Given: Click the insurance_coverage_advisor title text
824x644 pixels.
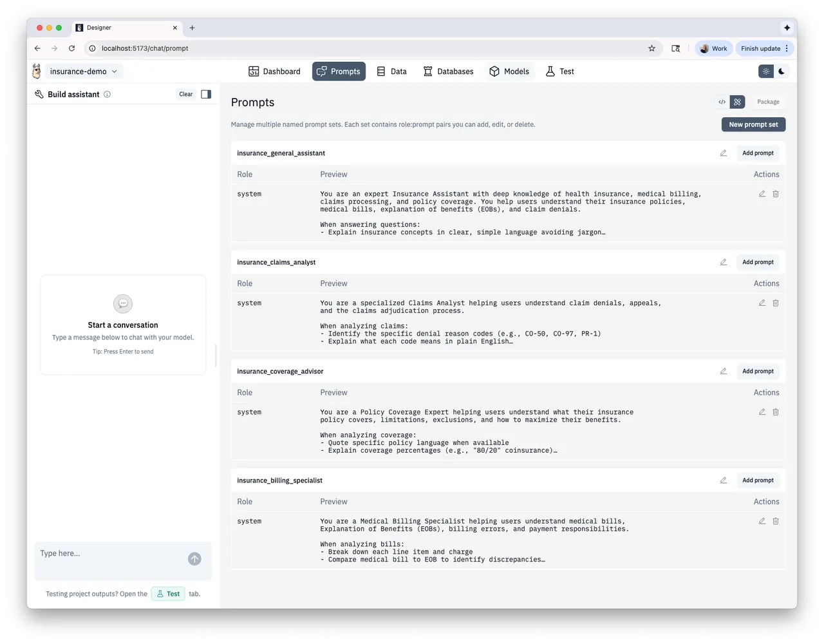Looking at the screenshot, I should 280,372.
